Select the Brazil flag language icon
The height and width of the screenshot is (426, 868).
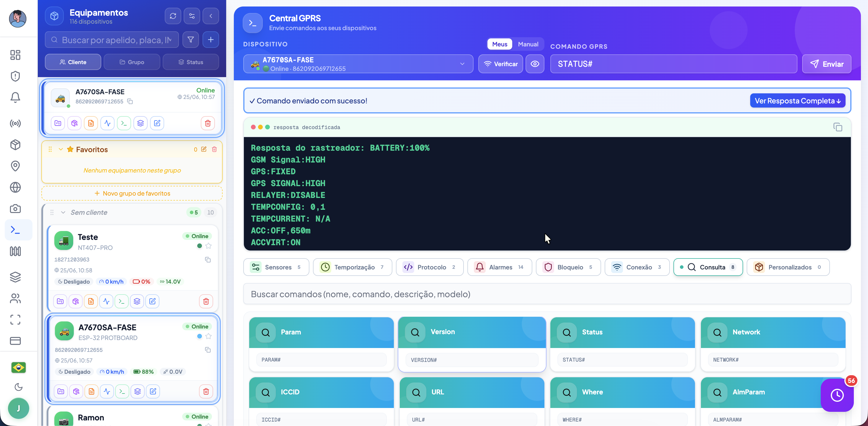tap(19, 367)
